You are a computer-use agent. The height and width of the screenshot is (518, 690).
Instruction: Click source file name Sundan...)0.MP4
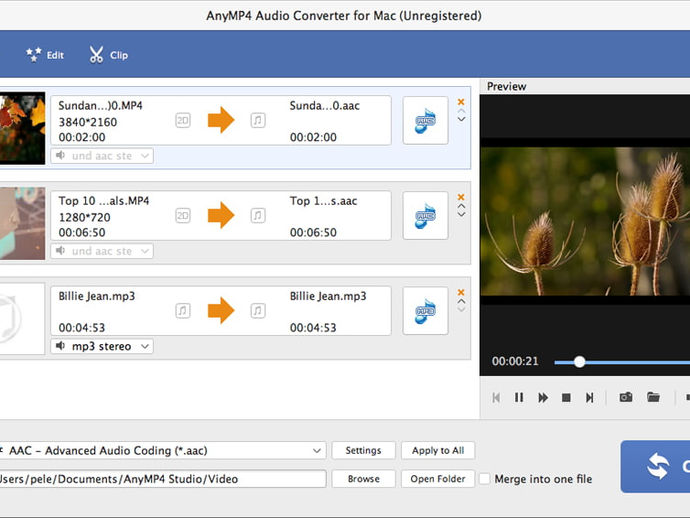point(100,106)
